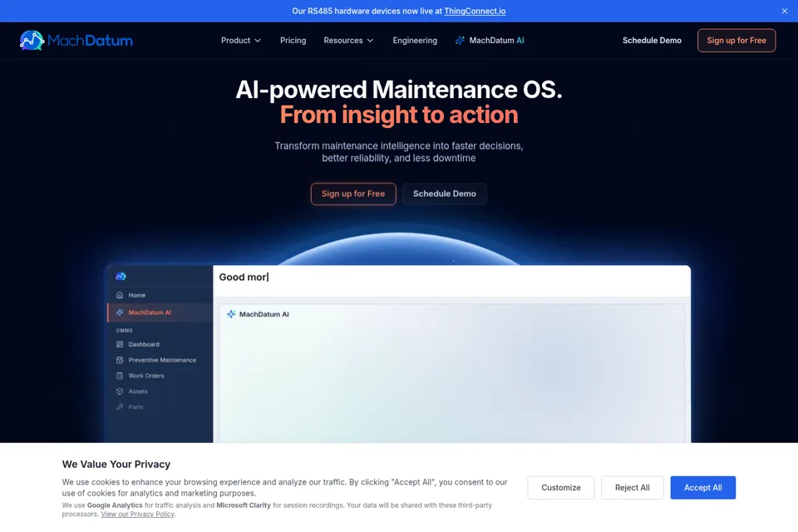Viewport: 798px width, 532px height.
Task: Click the Parts wrench icon
Action: click(120, 407)
